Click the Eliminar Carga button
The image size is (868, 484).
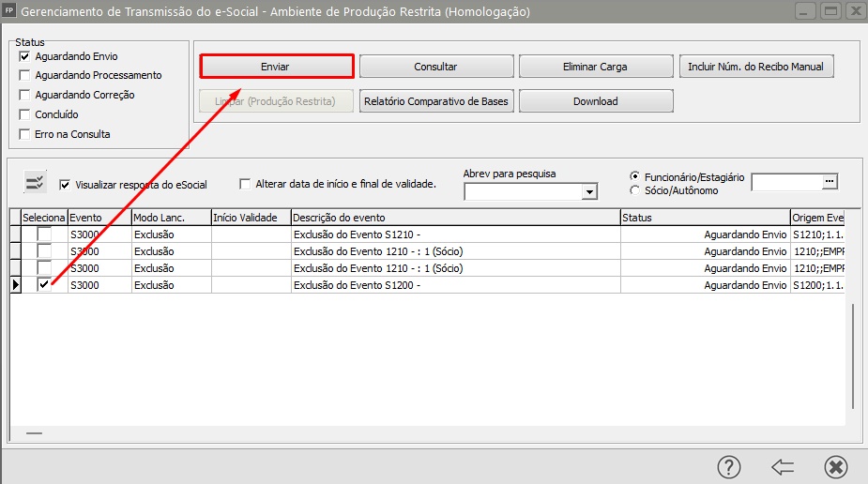point(595,67)
